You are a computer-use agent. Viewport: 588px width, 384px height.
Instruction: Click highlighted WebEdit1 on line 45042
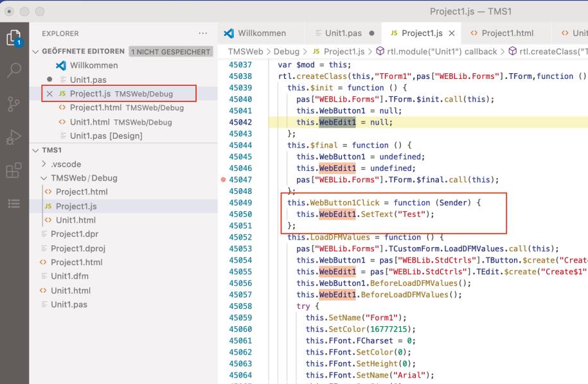click(x=337, y=122)
